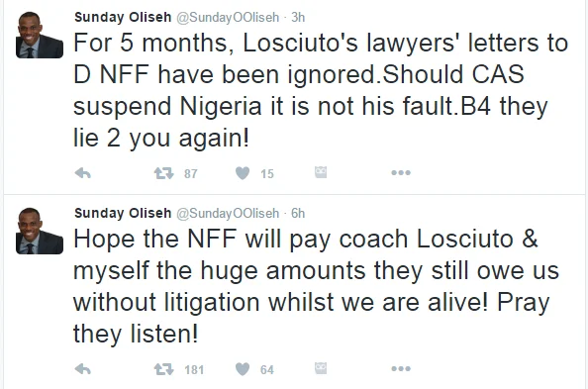Open @SundayOOliseh handle on first tweet
Screen dimensions: 588x389
228,17
